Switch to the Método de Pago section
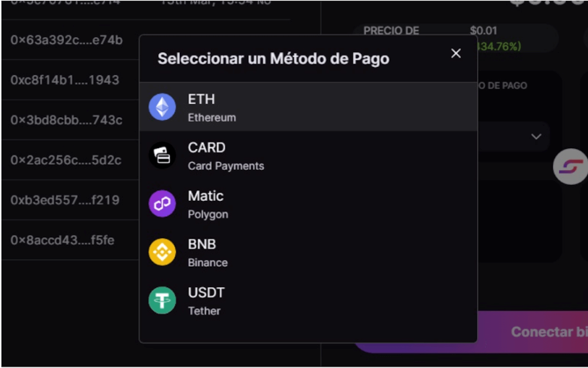588x368 pixels. pyautogui.click(x=501, y=85)
